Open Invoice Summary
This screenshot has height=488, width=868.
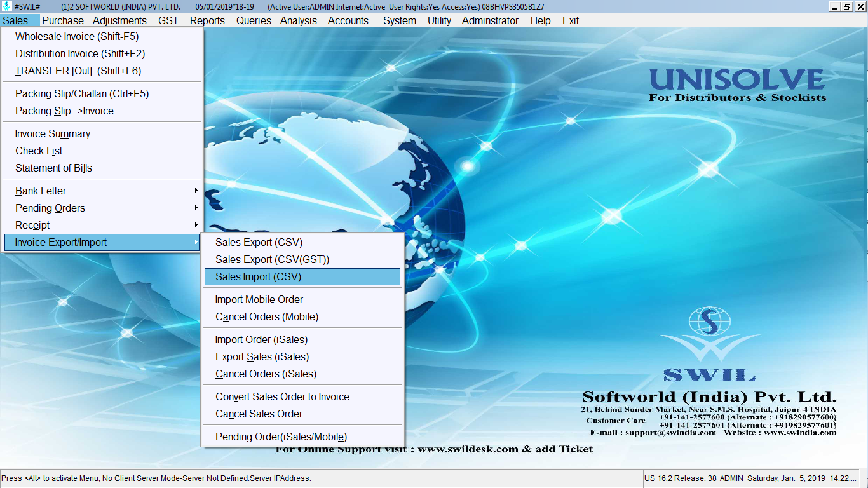click(102, 134)
